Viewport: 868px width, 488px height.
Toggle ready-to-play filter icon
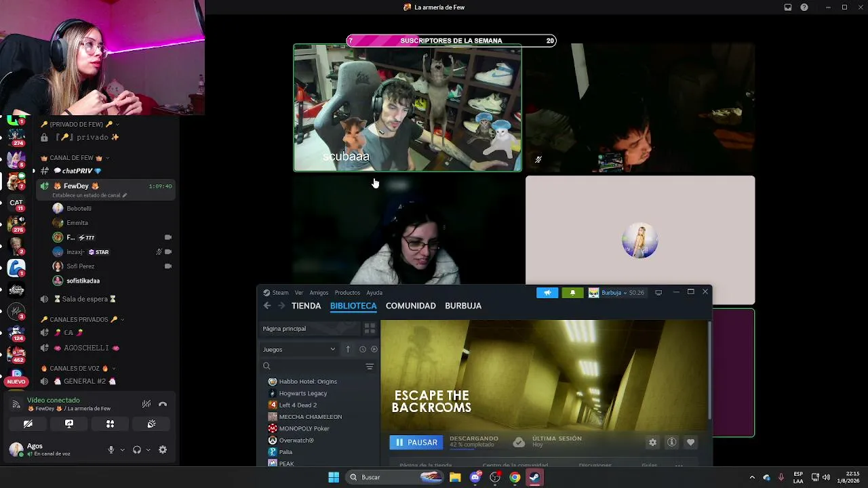point(374,350)
